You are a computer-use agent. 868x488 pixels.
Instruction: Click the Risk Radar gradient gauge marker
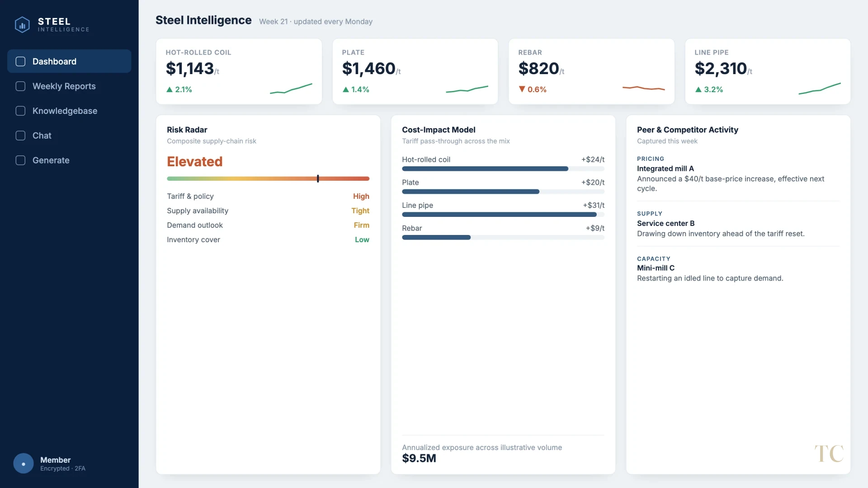[318, 178]
